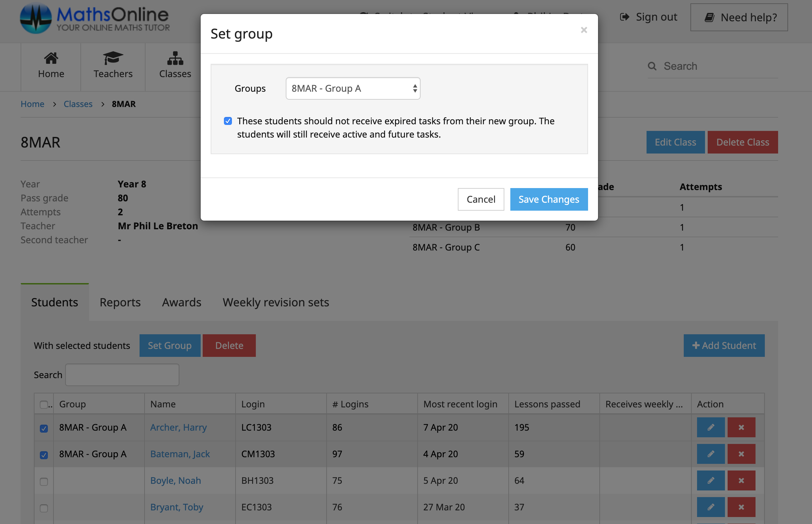Image resolution: width=812 pixels, height=524 pixels.
Task: Close the Set group dialog
Action: (x=584, y=30)
